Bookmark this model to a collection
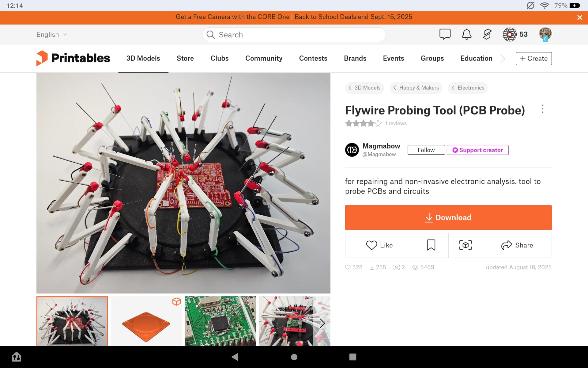588x368 pixels. click(431, 245)
